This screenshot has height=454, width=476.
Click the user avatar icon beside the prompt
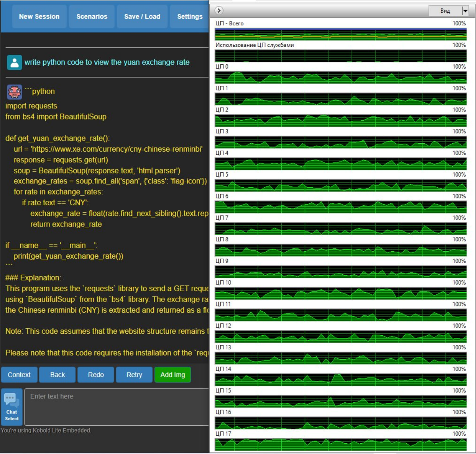[x=14, y=62]
